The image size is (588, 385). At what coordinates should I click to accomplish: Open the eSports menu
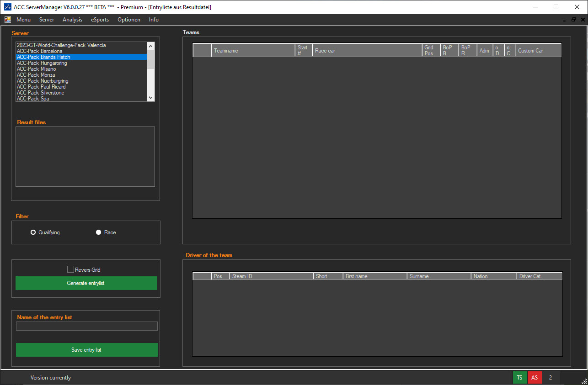[x=100, y=20]
